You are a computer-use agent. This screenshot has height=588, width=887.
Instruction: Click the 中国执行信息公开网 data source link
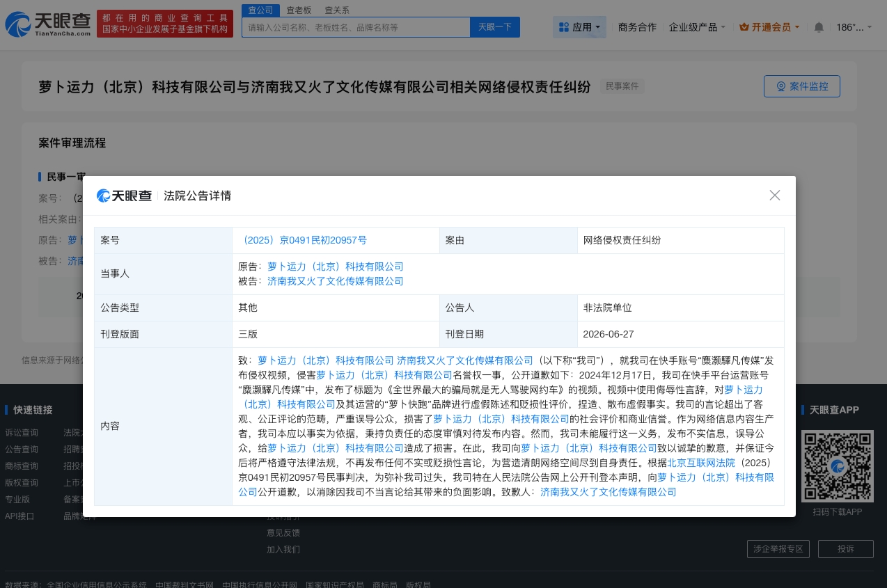[260, 585]
